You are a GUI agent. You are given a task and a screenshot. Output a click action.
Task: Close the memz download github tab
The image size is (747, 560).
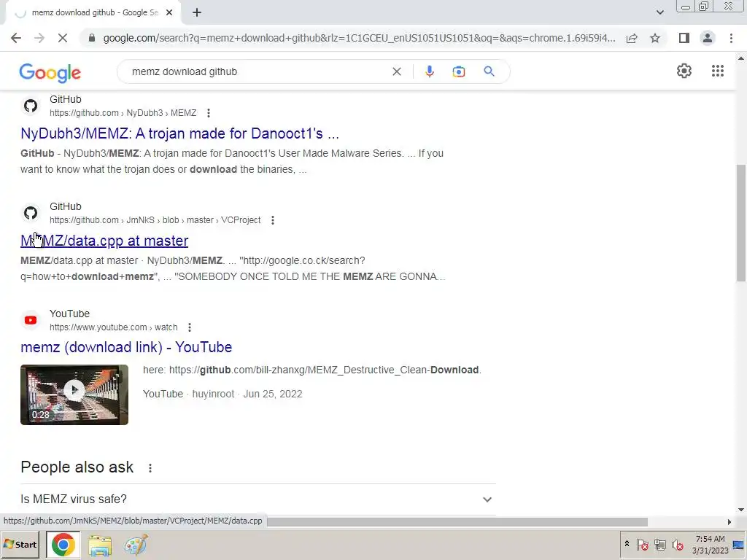click(169, 13)
